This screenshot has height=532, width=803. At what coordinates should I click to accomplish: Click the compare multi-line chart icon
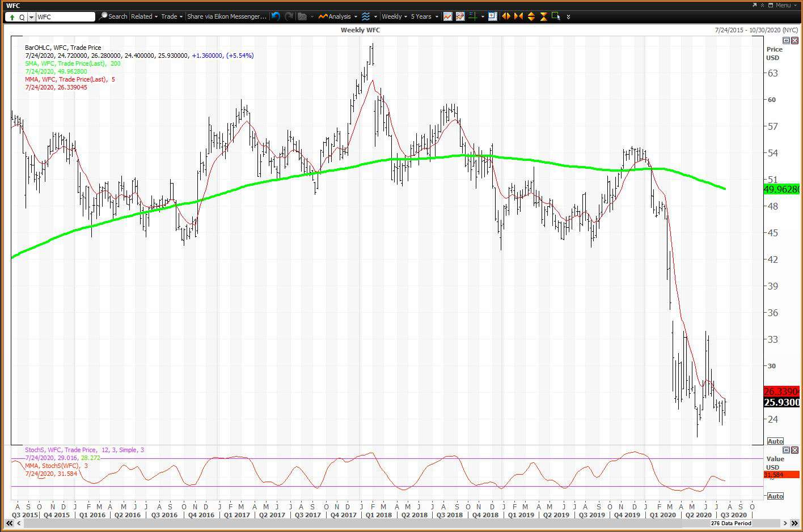(460, 16)
